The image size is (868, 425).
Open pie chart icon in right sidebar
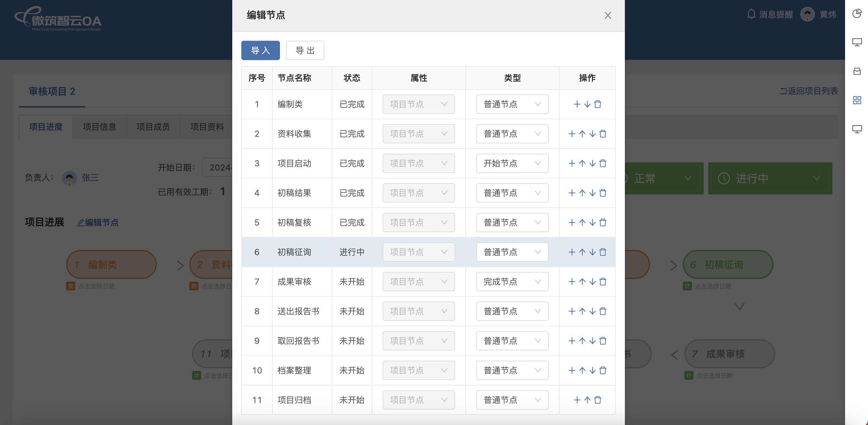(x=857, y=14)
